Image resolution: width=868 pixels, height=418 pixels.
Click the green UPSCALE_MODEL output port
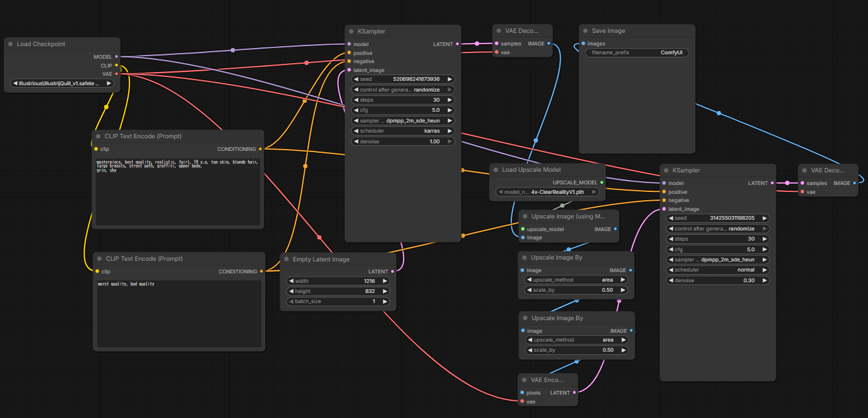click(602, 182)
